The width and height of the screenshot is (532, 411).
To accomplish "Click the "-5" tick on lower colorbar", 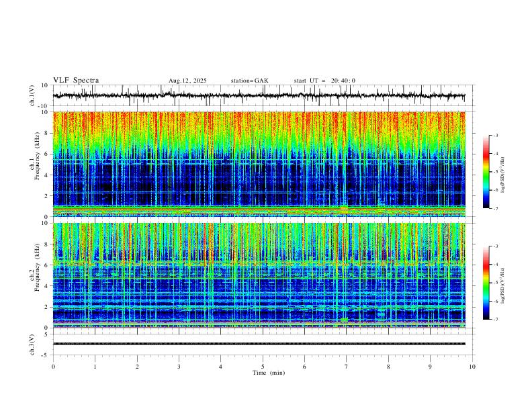I will [495, 283].
